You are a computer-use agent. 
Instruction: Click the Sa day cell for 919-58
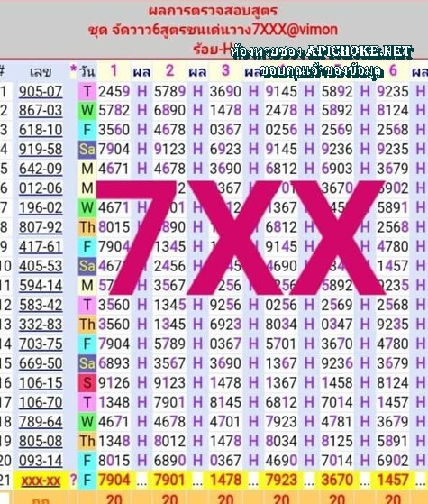click(x=87, y=149)
